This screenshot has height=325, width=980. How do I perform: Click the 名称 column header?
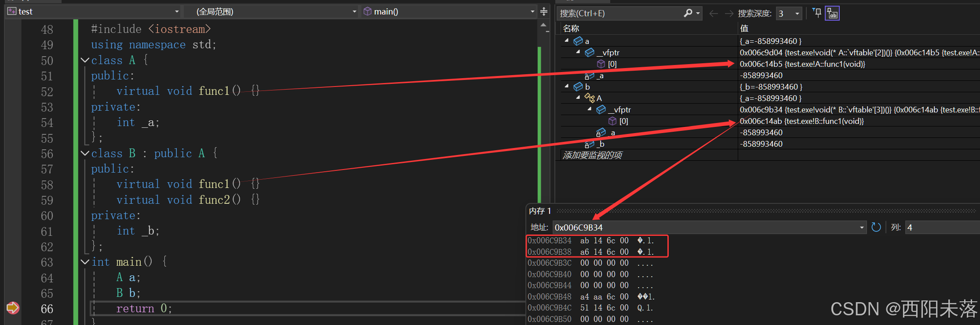click(571, 29)
